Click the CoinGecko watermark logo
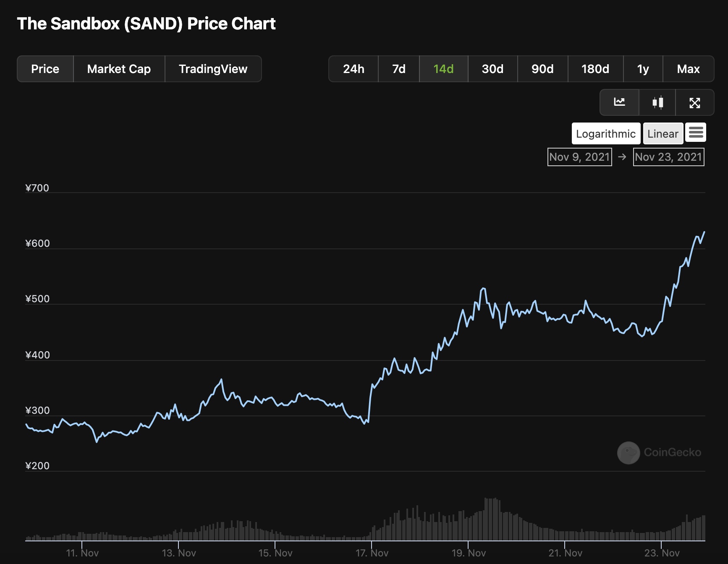This screenshot has height=564, width=728. point(628,452)
